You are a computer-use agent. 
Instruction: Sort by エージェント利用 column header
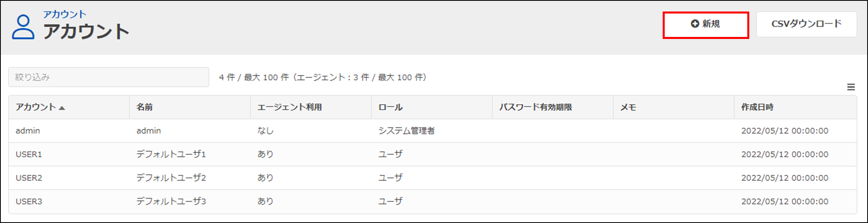[x=289, y=107]
